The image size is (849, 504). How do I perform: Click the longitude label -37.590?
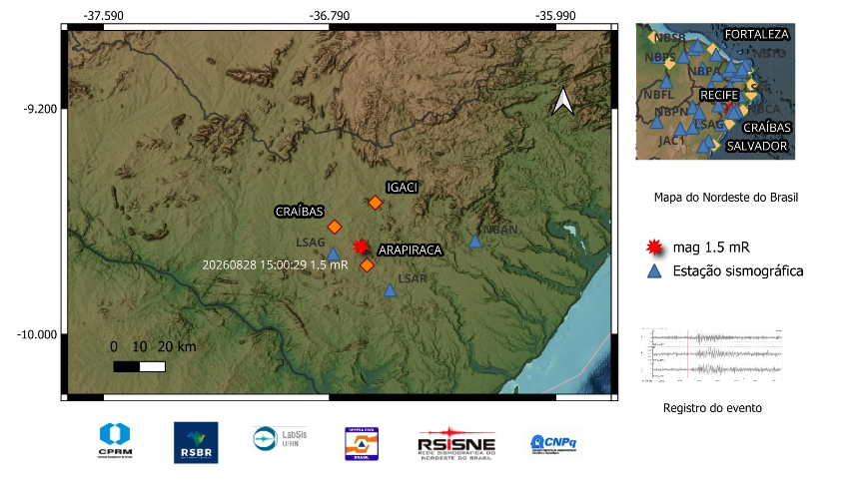click(x=103, y=16)
